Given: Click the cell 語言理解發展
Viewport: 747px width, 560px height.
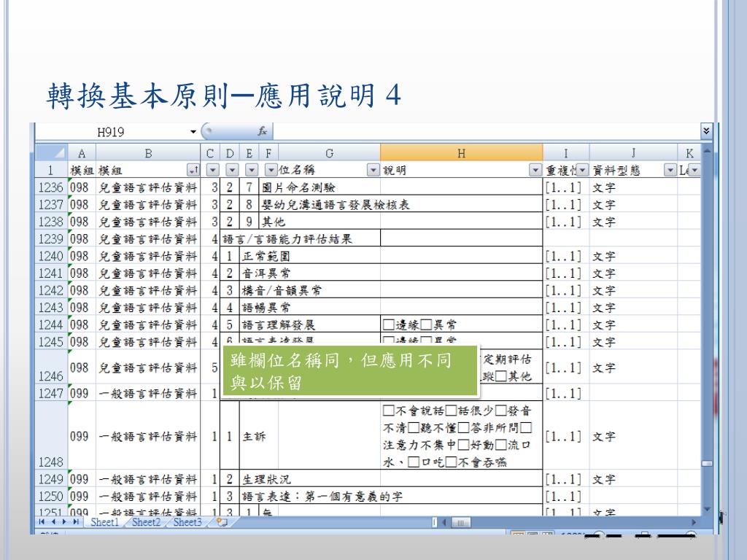Looking at the screenshot, I should click(x=309, y=324).
